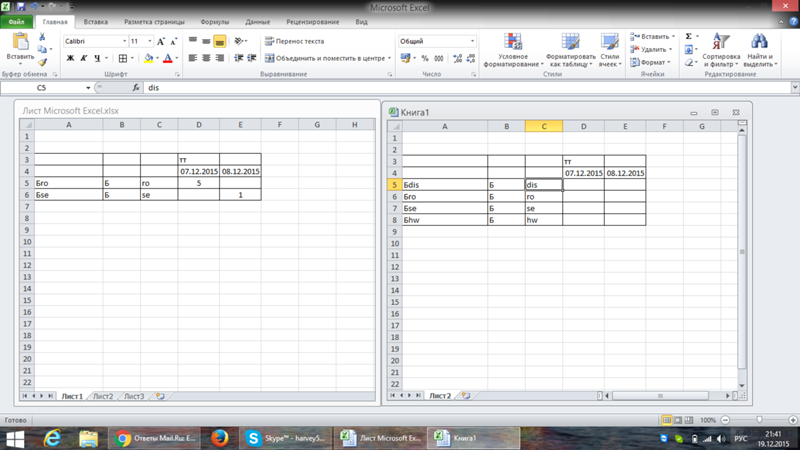Toggle top vertical alignment button
This screenshot has width=800, height=450.
193,41
